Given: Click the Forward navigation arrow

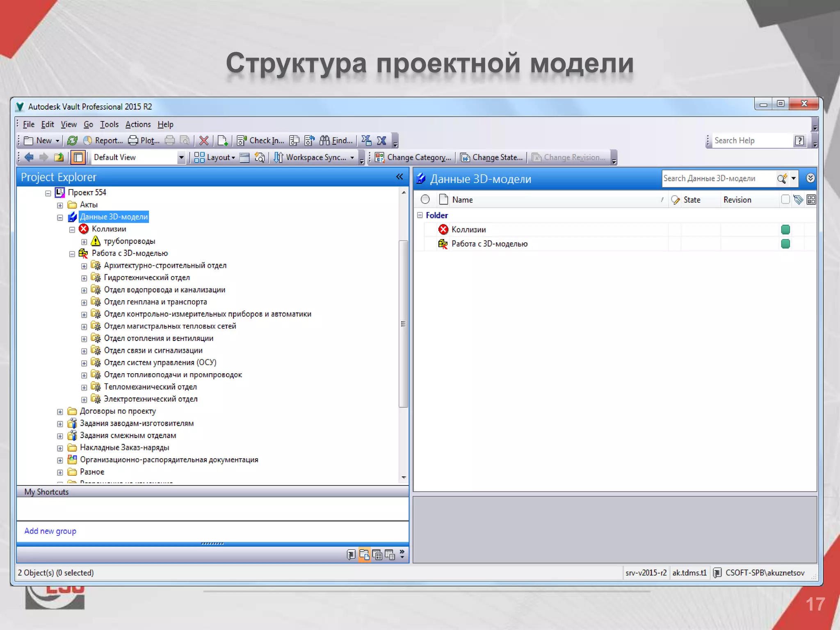Looking at the screenshot, I should pos(43,157).
